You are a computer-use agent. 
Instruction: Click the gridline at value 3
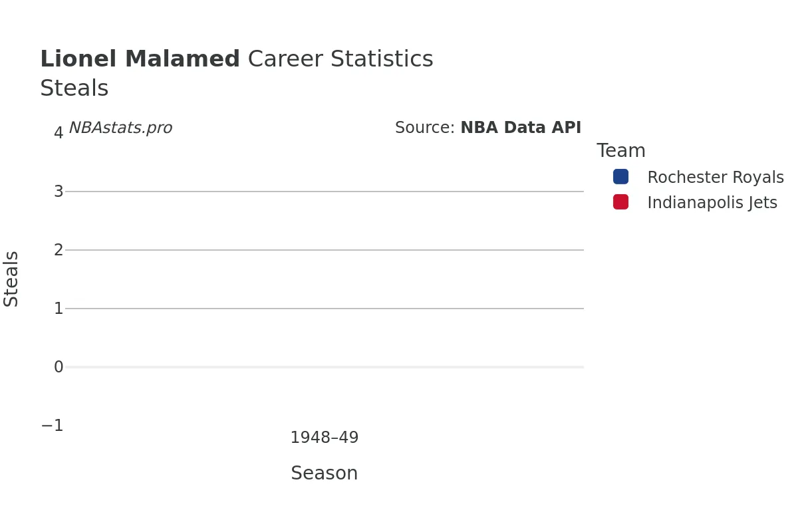pyautogui.click(x=325, y=192)
